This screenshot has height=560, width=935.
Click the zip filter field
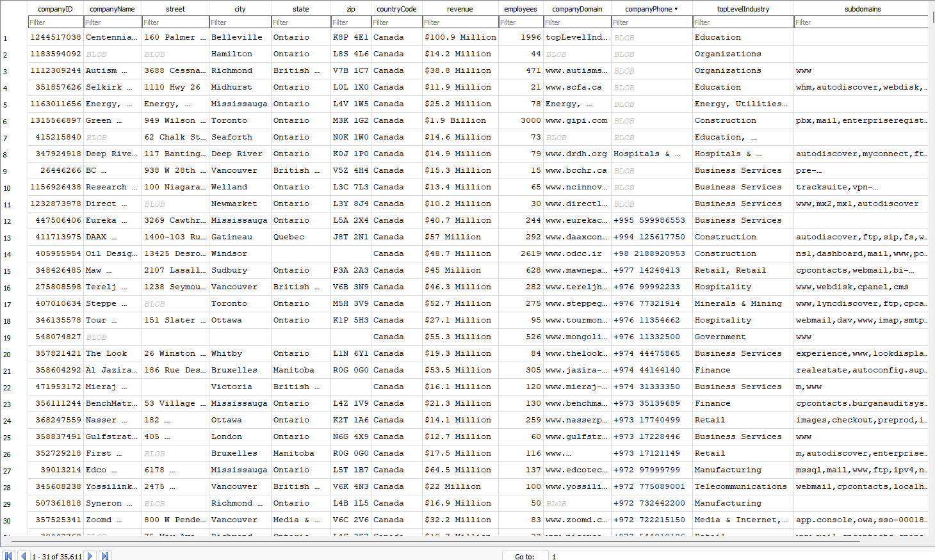pos(351,22)
